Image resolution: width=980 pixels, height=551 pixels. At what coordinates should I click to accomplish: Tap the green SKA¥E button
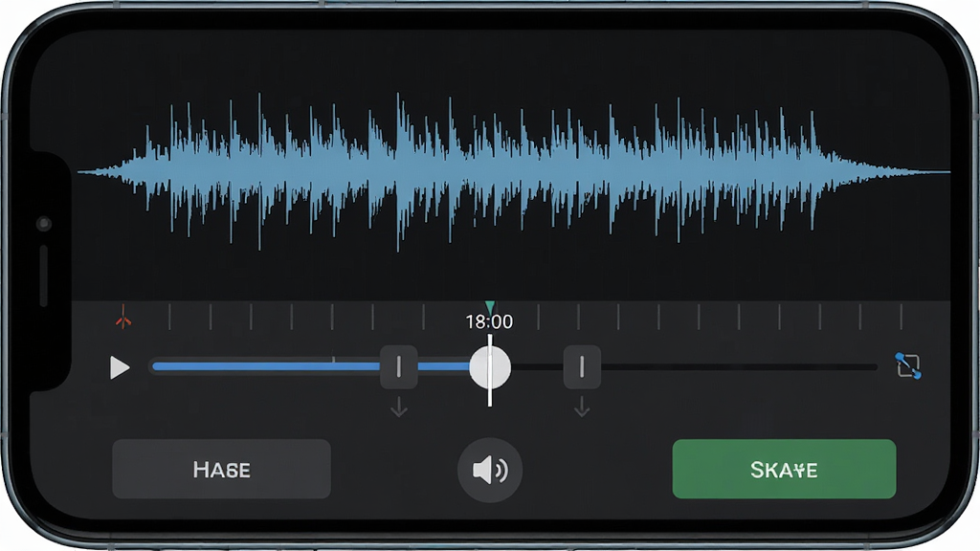(x=784, y=469)
